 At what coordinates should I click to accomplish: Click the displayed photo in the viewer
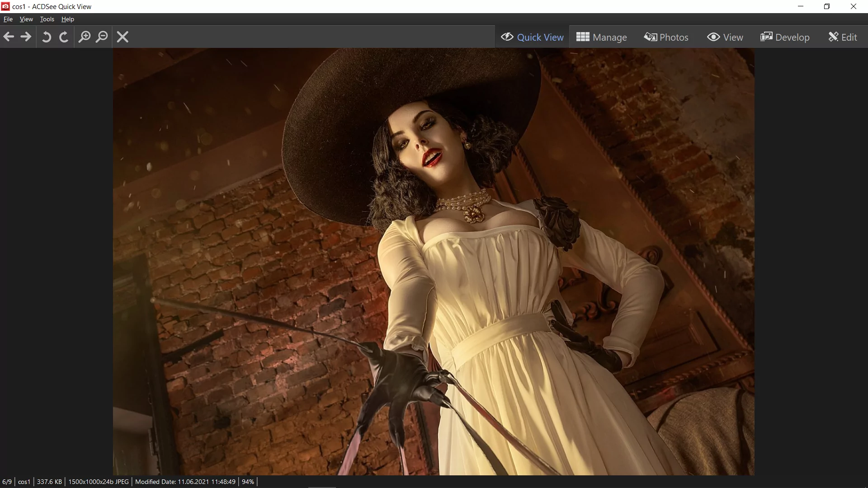click(x=434, y=262)
